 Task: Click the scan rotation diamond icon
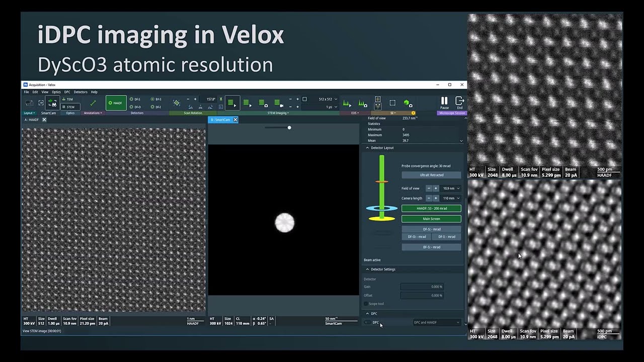[x=177, y=103]
